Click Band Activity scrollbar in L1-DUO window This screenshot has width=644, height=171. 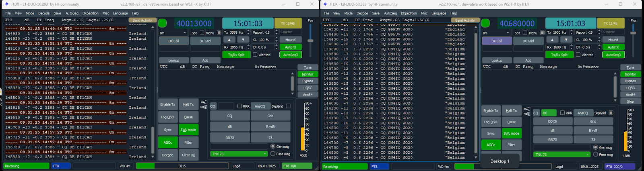[x=153, y=92]
